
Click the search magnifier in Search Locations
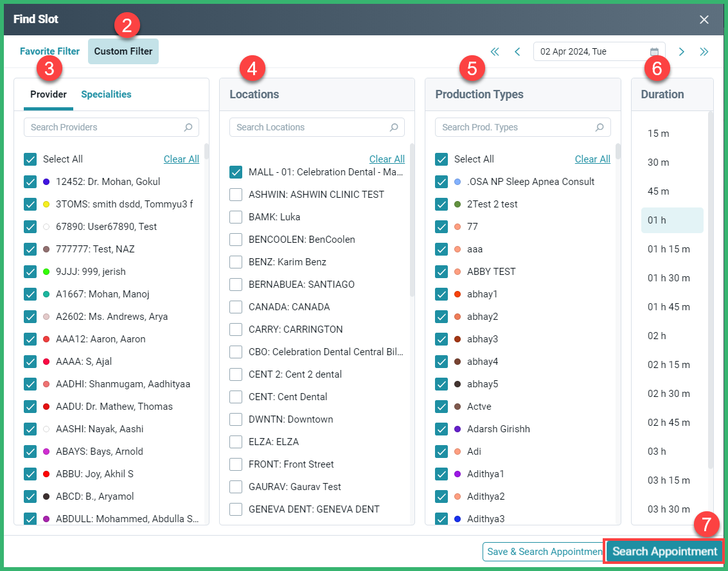click(394, 127)
